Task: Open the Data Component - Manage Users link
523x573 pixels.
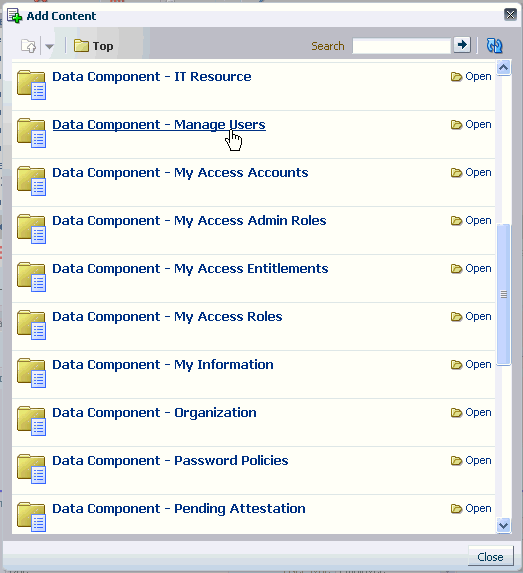Action: click(159, 125)
